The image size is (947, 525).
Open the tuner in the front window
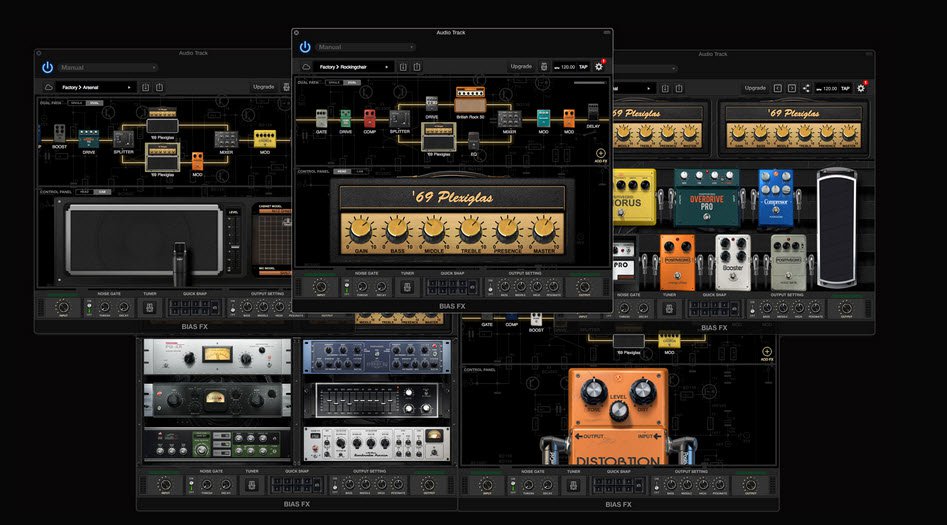point(408,288)
